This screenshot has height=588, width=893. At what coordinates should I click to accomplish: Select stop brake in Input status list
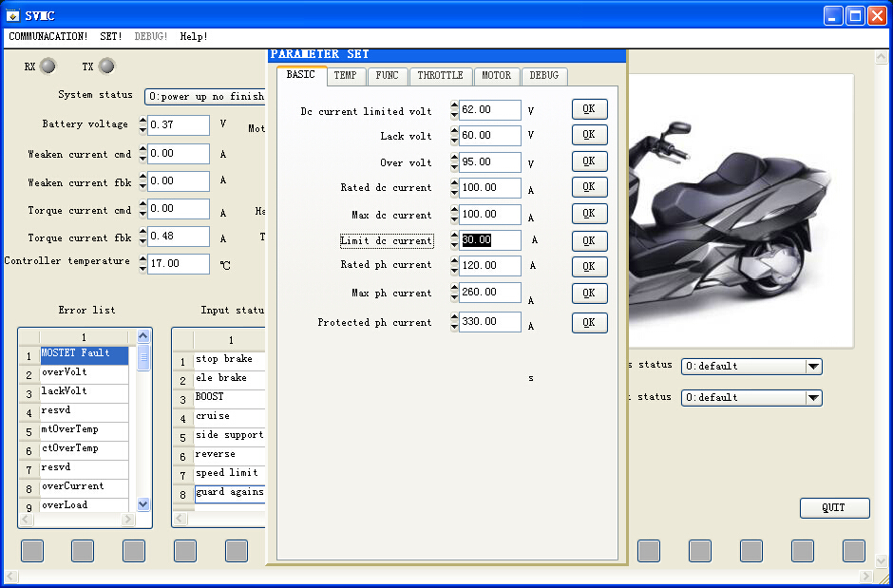coord(230,361)
